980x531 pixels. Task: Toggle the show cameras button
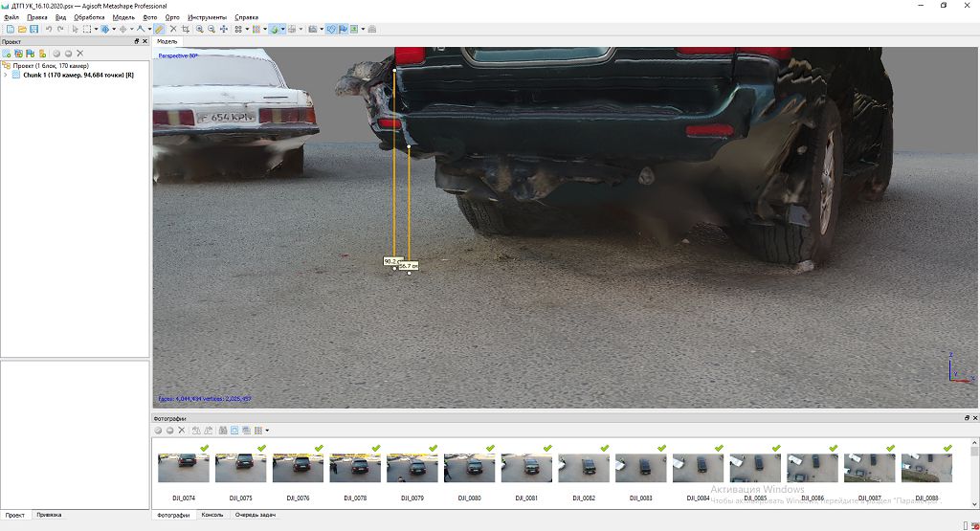[332, 29]
